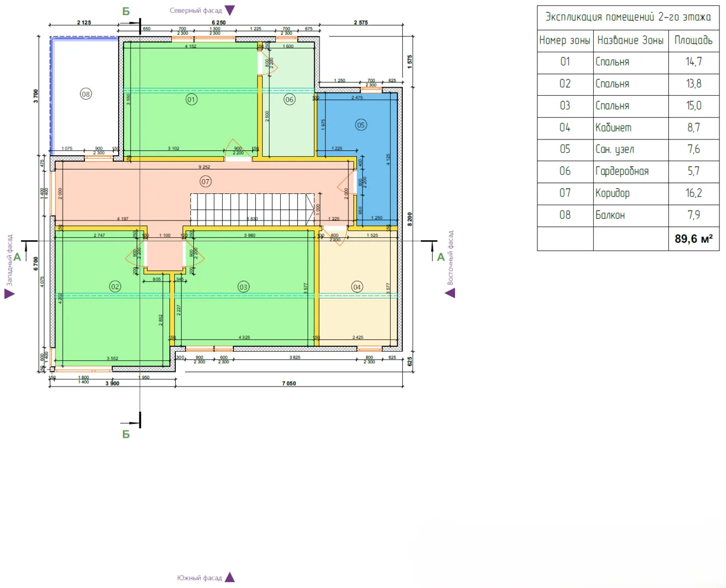
Task: Click the top section marker Б
Action: [x=126, y=11]
